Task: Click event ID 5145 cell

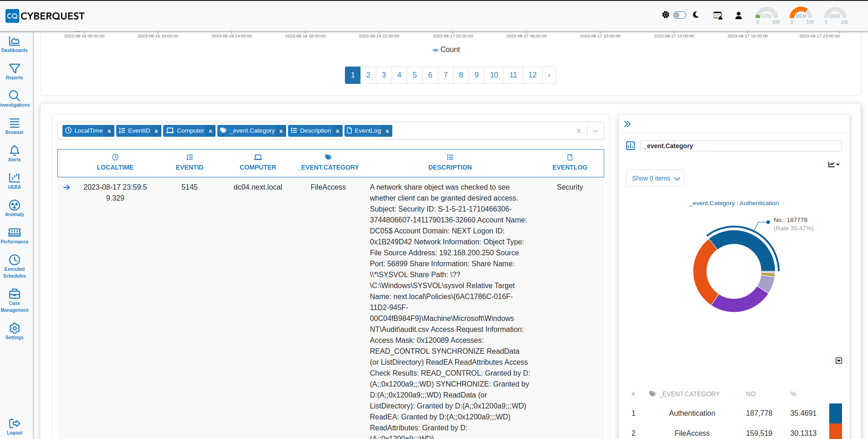Action: tap(190, 187)
